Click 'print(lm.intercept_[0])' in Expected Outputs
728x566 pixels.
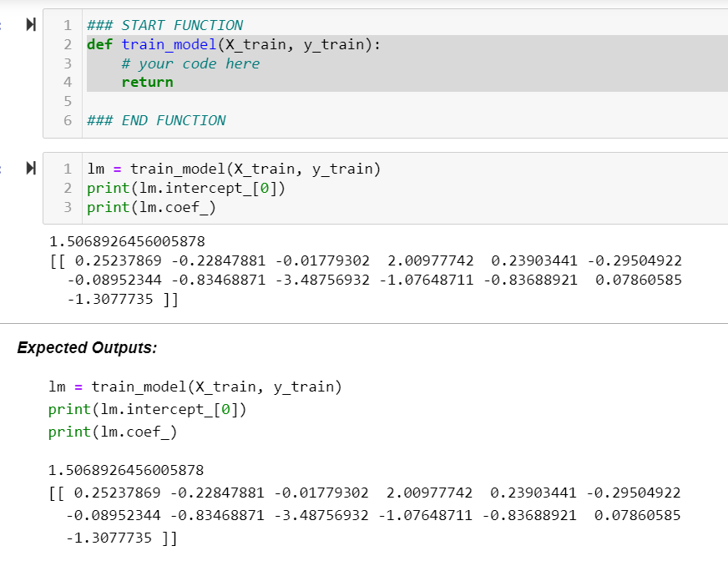[147, 410]
